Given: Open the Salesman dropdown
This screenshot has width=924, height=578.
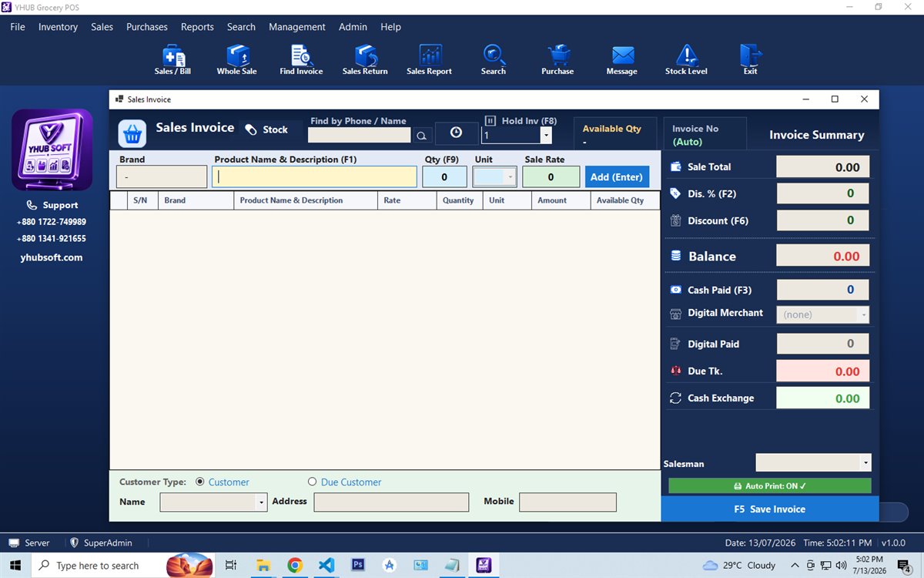Looking at the screenshot, I should (x=866, y=462).
